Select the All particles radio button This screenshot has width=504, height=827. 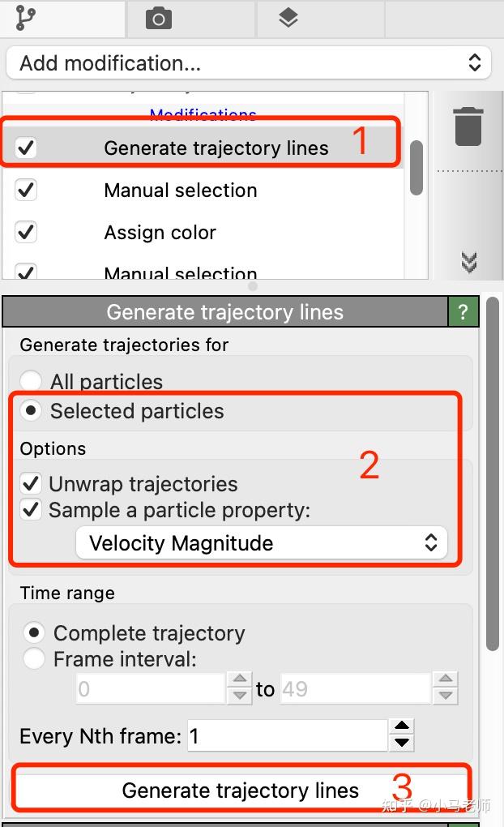[x=32, y=382]
